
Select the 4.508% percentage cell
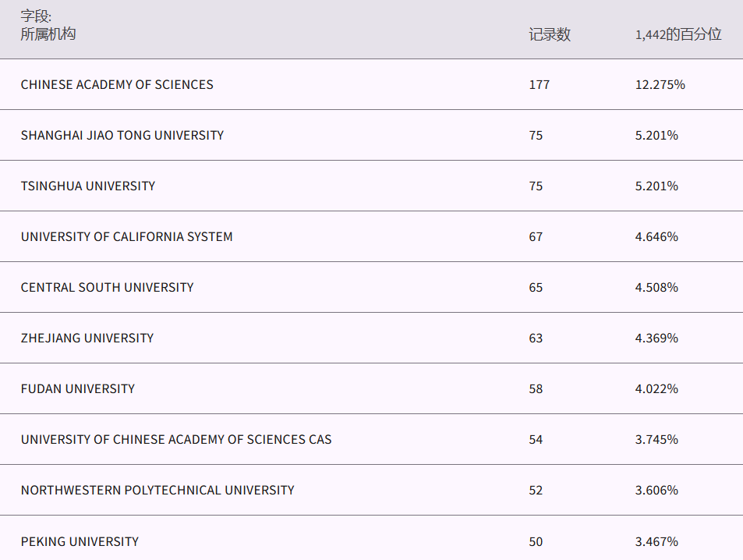point(656,287)
